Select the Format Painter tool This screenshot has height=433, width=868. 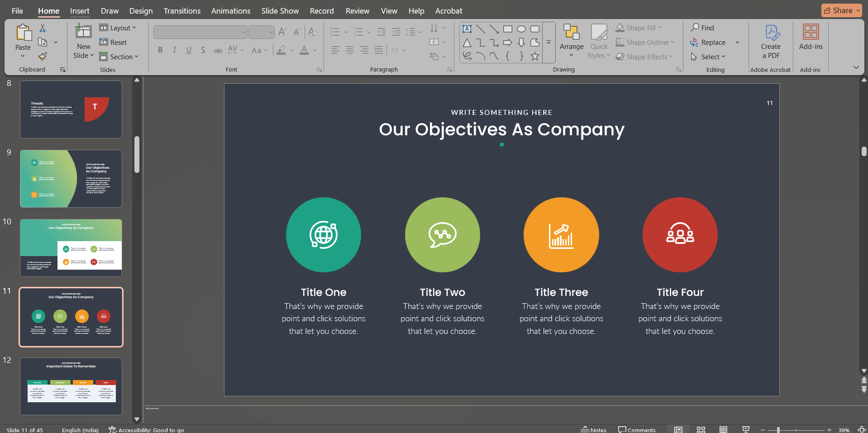click(x=42, y=56)
